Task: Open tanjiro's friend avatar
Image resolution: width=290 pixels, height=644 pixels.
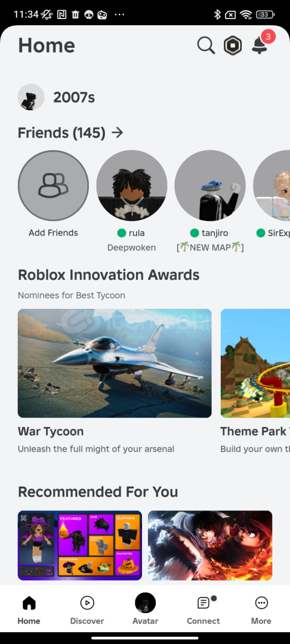Action: tap(210, 185)
